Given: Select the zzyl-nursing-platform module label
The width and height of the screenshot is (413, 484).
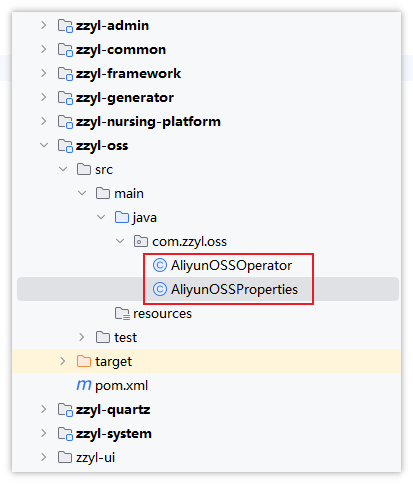Looking at the screenshot, I should point(148,122).
